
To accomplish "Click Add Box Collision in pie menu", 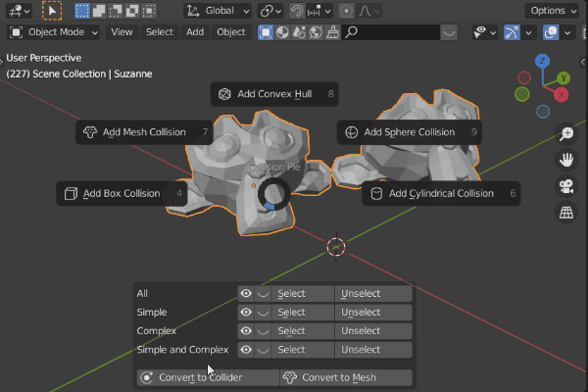I will 122,194.
